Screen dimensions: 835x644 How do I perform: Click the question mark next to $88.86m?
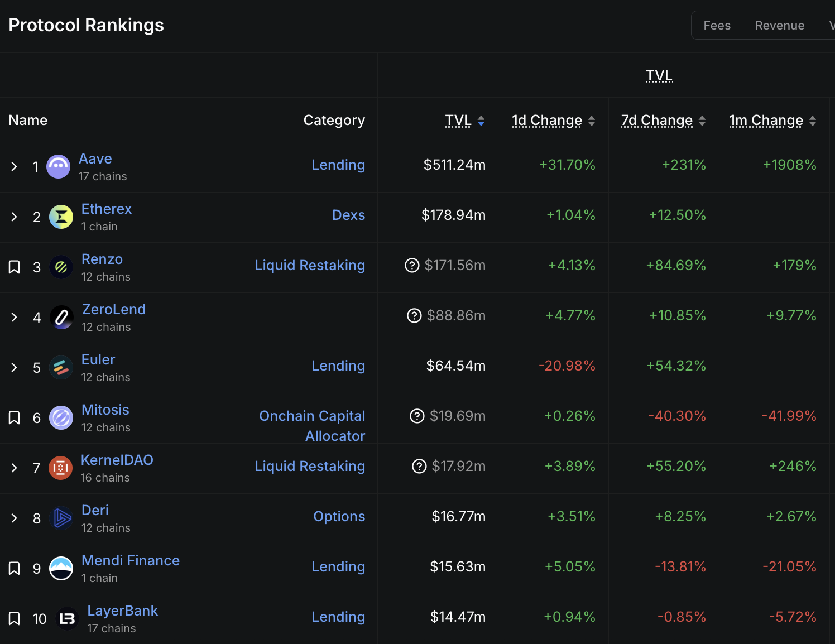tap(414, 316)
